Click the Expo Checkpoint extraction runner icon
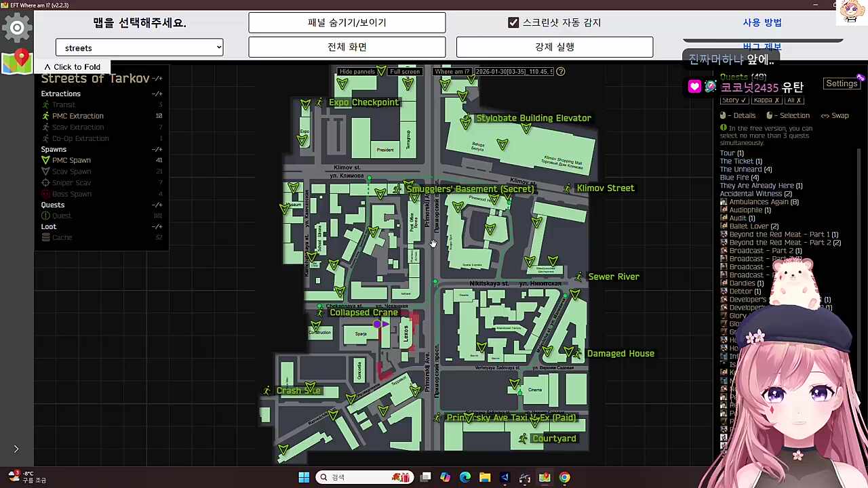 [x=319, y=102]
